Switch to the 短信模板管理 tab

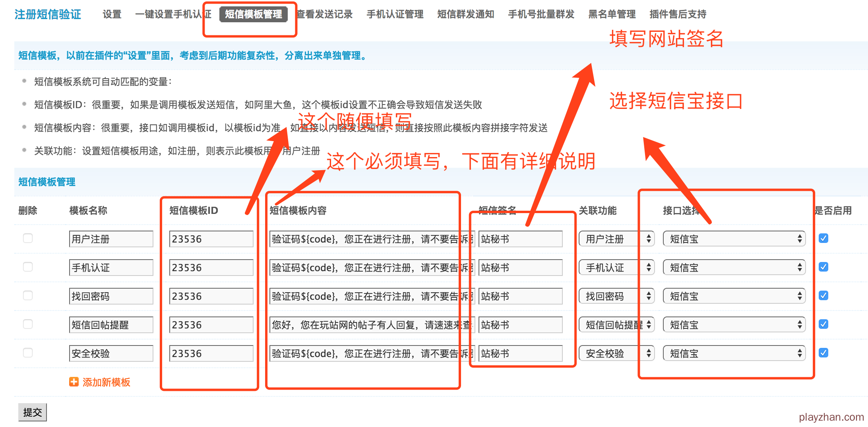pyautogui.click(x=253, y=14)
